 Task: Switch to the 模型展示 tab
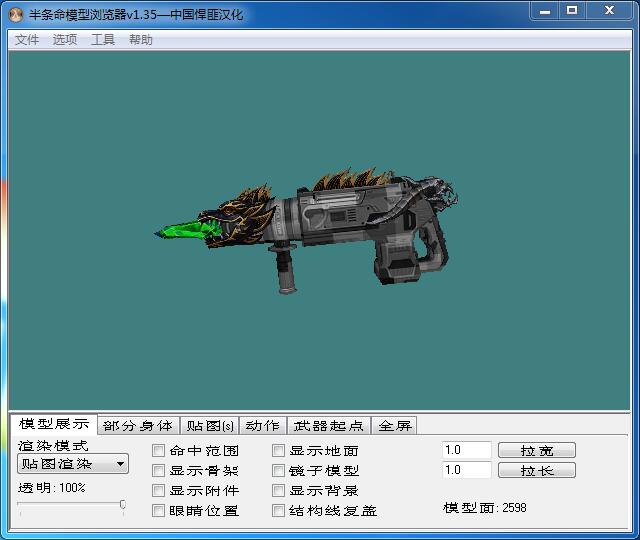click(53, 424)
